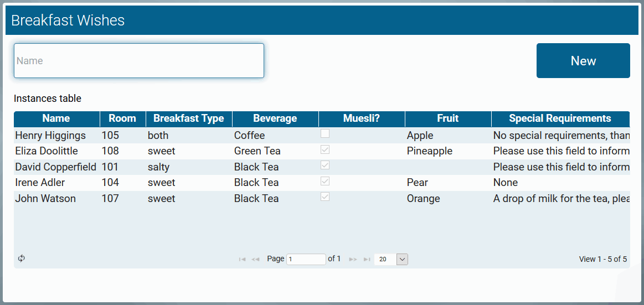Click the refresh table icon

point(22,259)
